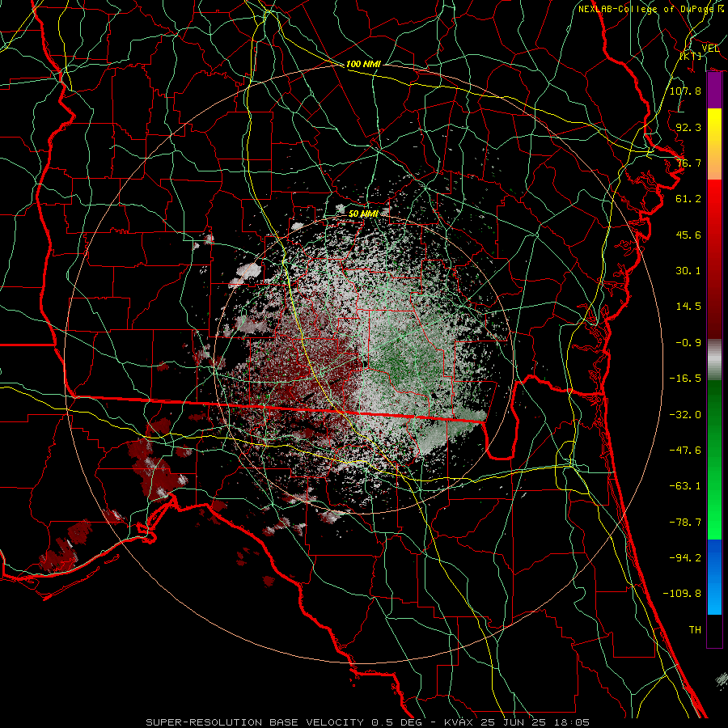Viewport: 728px width, 728px height.
Task: Click the -32.0 velocity scale value
Action: [x=685, y=415]
